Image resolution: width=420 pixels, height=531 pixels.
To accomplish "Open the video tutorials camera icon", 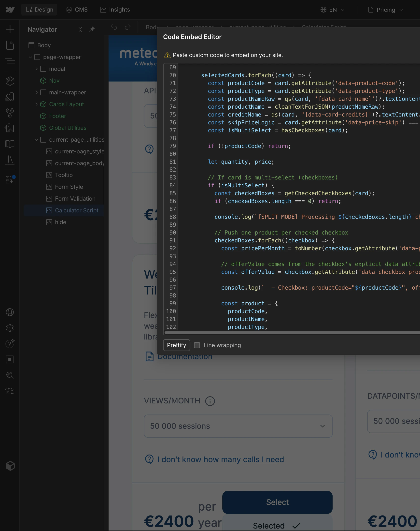I will pyautogui.click(x=10, y=391).
